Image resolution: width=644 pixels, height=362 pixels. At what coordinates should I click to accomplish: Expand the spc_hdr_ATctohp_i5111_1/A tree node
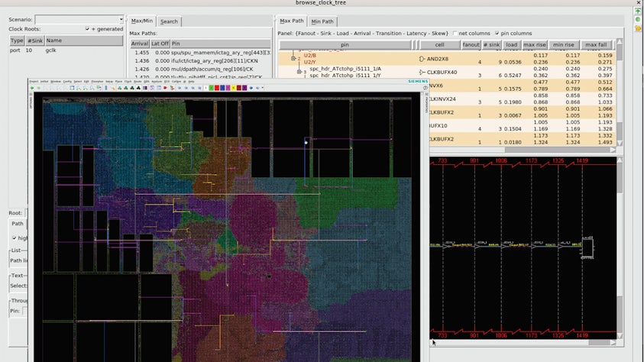pyautogui.click(x=299, y=72)
